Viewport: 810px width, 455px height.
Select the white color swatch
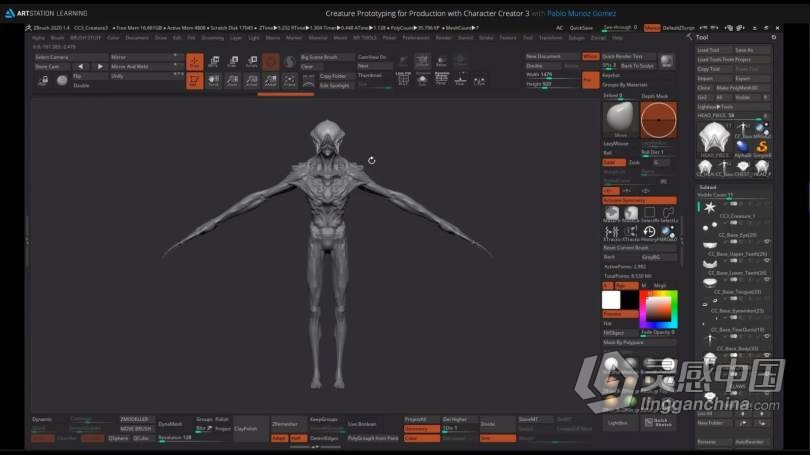(611, 300)
